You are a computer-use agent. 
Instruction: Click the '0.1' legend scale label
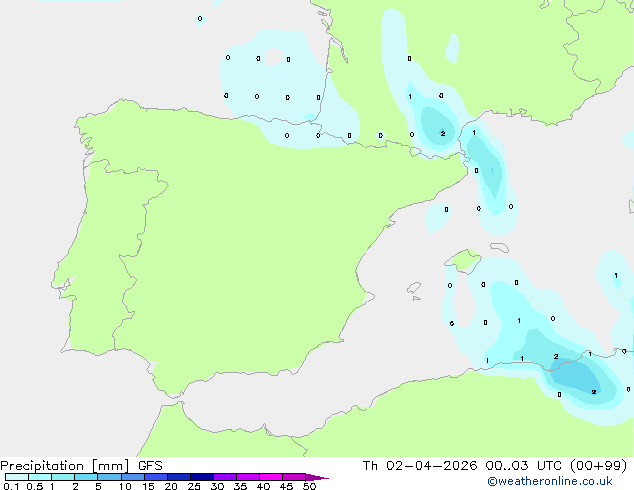pos(11,486)
